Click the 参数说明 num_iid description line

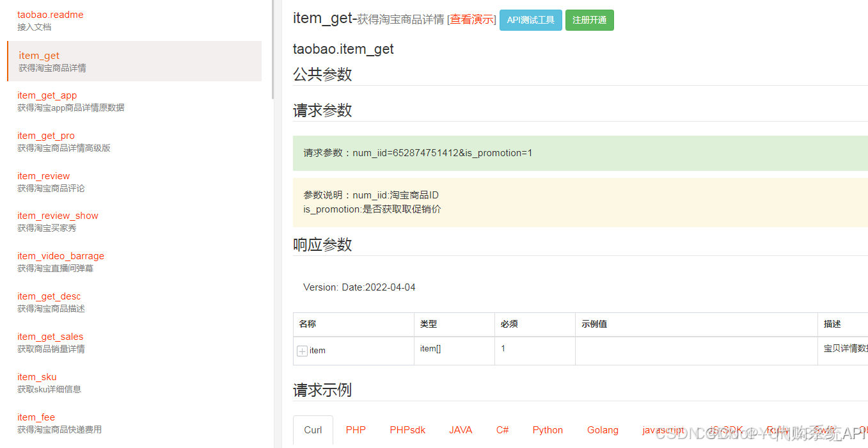tap(371, 195)
